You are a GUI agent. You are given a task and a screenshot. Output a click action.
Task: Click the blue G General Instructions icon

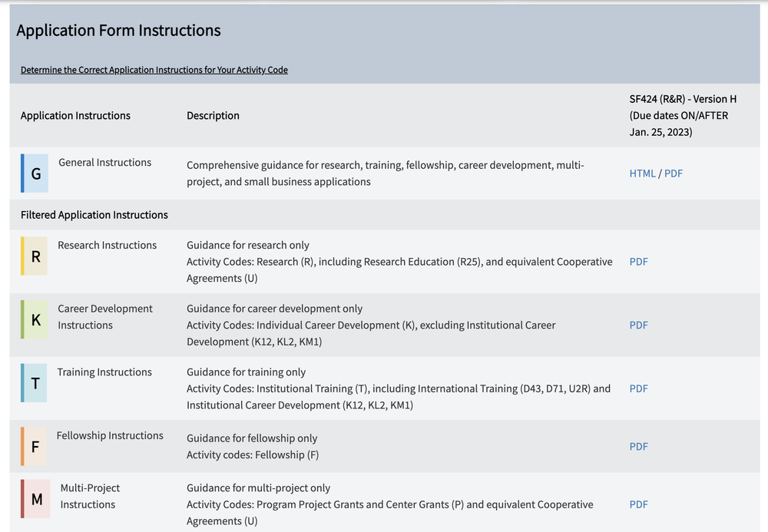pyautogui.click(x=35, y=173)
